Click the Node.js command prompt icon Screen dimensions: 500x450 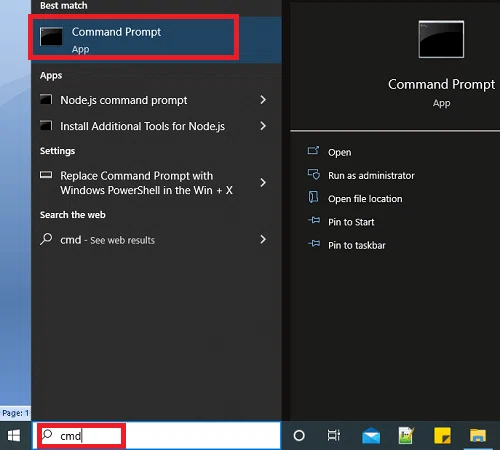pyautogui.click(x=46, y=99)
